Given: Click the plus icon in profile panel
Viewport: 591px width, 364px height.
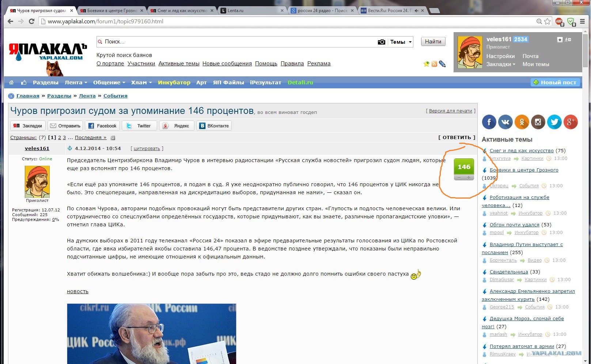Looking at the screenshot, I should click(x=560, y=39).
